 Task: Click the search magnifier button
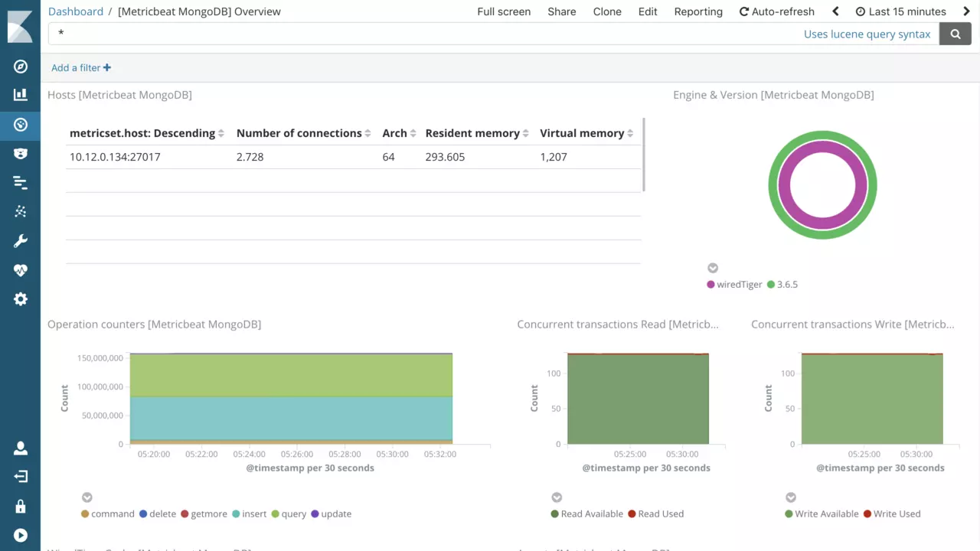[955, 34]
